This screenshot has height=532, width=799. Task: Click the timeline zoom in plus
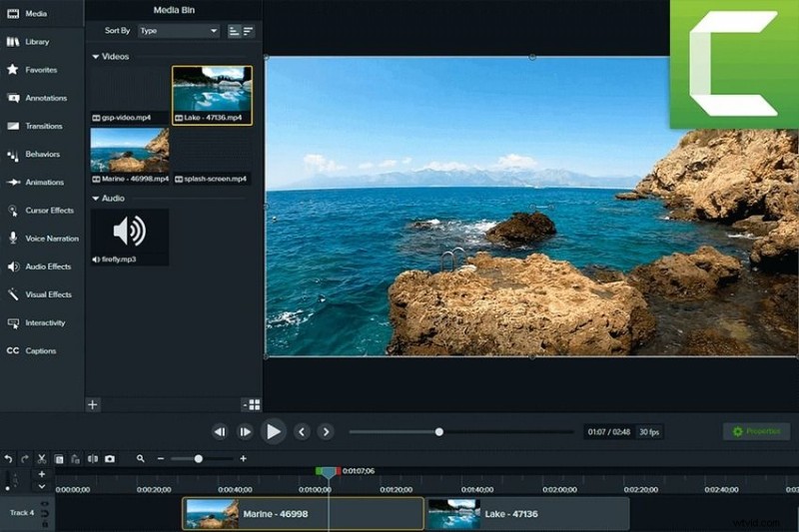[x=243, y=459]
